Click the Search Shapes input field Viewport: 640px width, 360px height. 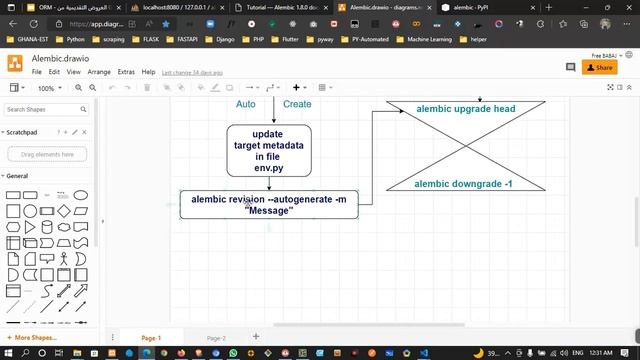tap(46, 109)
